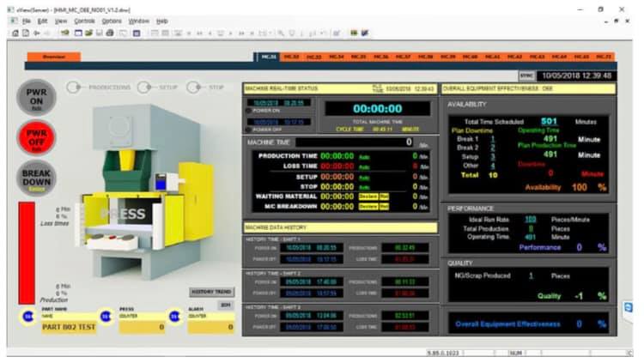This screenshot has width=644, height=363.
Task: Click the Total Production underlined value
Action: point(531,228)
